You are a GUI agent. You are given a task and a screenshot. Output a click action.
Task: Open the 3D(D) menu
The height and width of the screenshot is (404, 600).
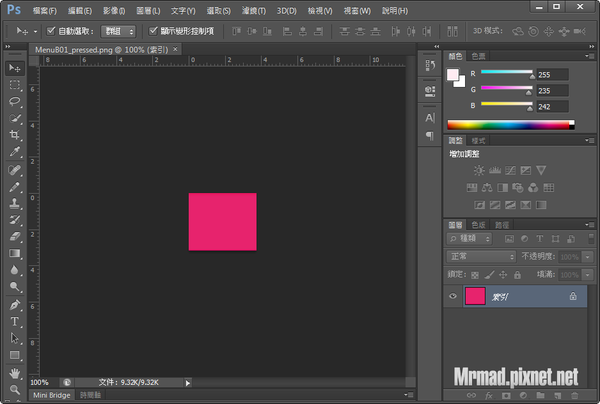(287, 11)
